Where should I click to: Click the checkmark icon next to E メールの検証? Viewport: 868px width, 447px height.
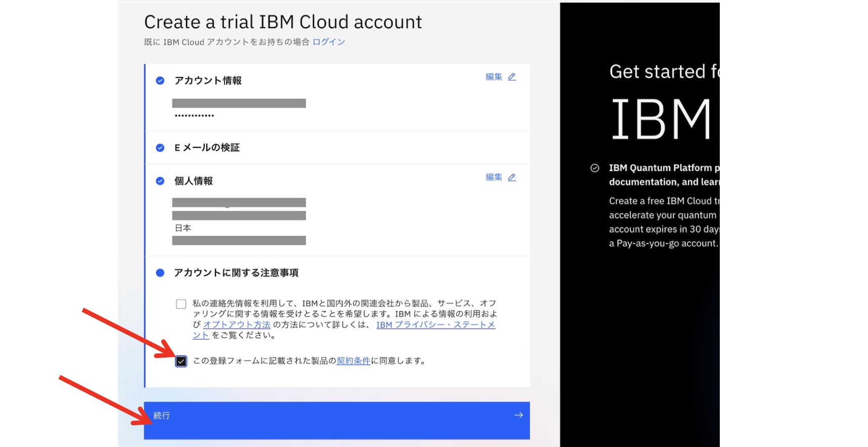160,148
